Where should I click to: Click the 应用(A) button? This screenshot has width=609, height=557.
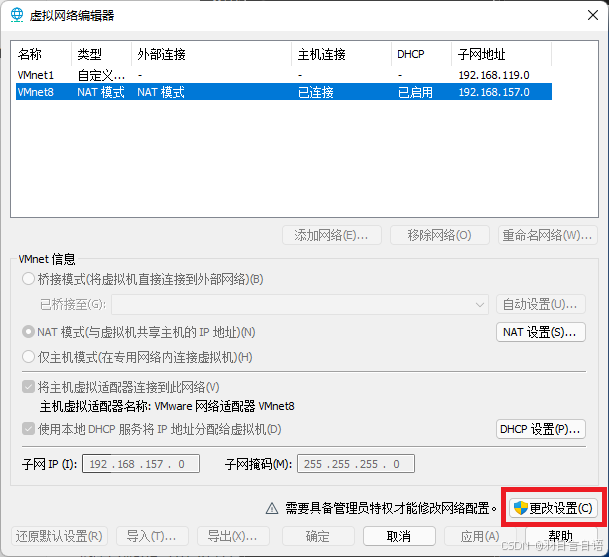pyautogui.click(x=480, y=536)
